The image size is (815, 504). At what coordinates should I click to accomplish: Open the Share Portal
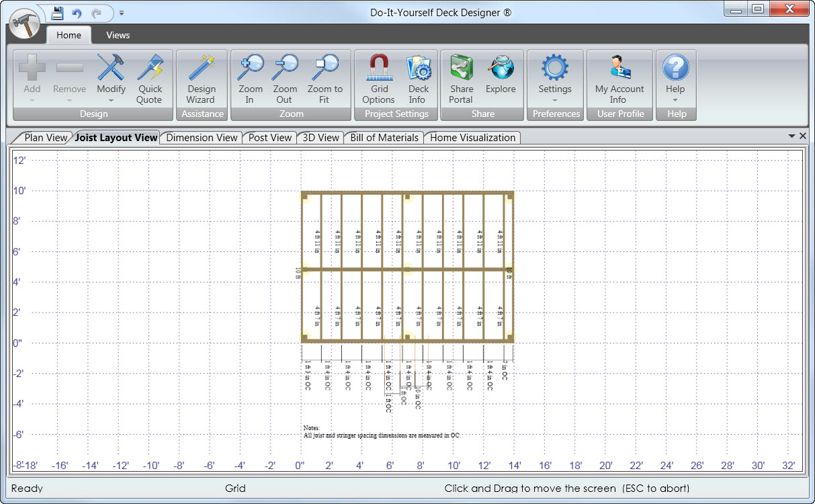coord(462,79)
